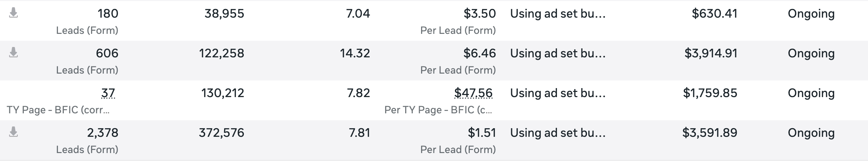Viewport: 868px width, 161px height.
Task: Click the underlined 37 results value
Action: [x=108, y=93]
